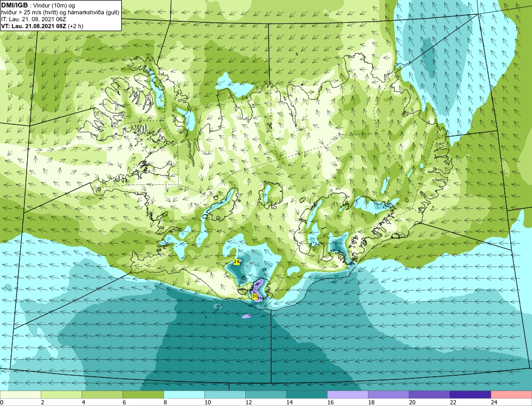Click the 18–20 m/s purple legend swatch
This screenshot has height=406, width=532.
click(x=388, y=394)
